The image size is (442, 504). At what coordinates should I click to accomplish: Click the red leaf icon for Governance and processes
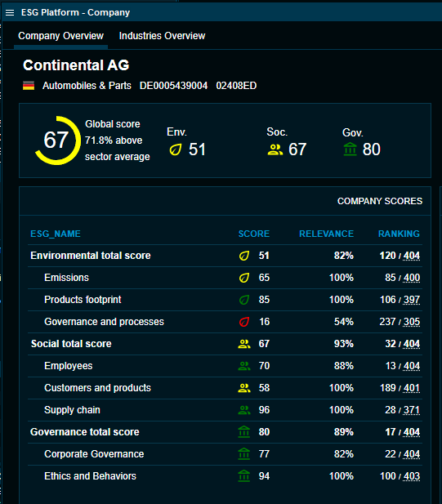[244, 322]
